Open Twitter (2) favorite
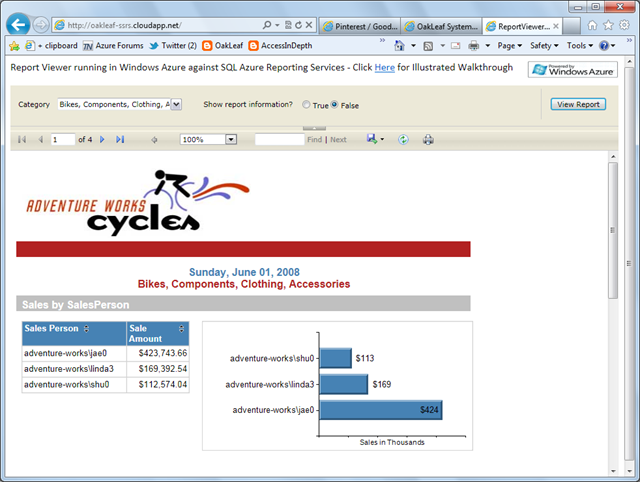Image resolution: width=640 pixels, height=482 pixels. tap(173, 46)
